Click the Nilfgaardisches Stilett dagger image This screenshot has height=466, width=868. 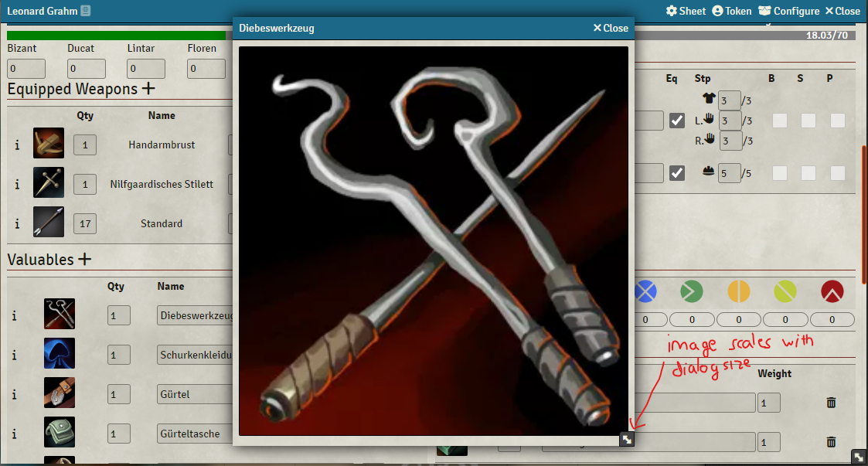coord(49,182)
